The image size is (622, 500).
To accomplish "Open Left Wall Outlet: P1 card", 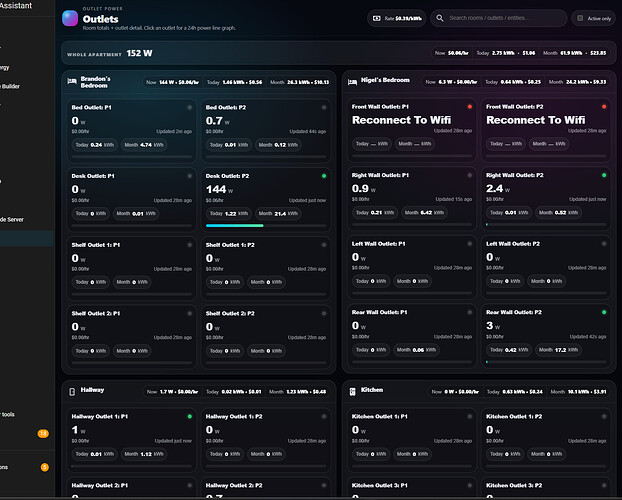I will point(411,268).
